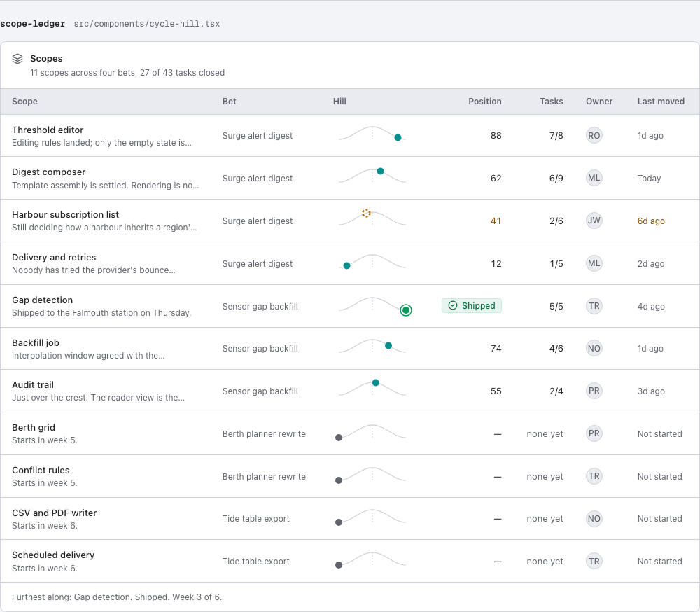Click the dashed orange Harbour subscription hill marker
Screen dimensions: 700x612
[x=366, y=213]
